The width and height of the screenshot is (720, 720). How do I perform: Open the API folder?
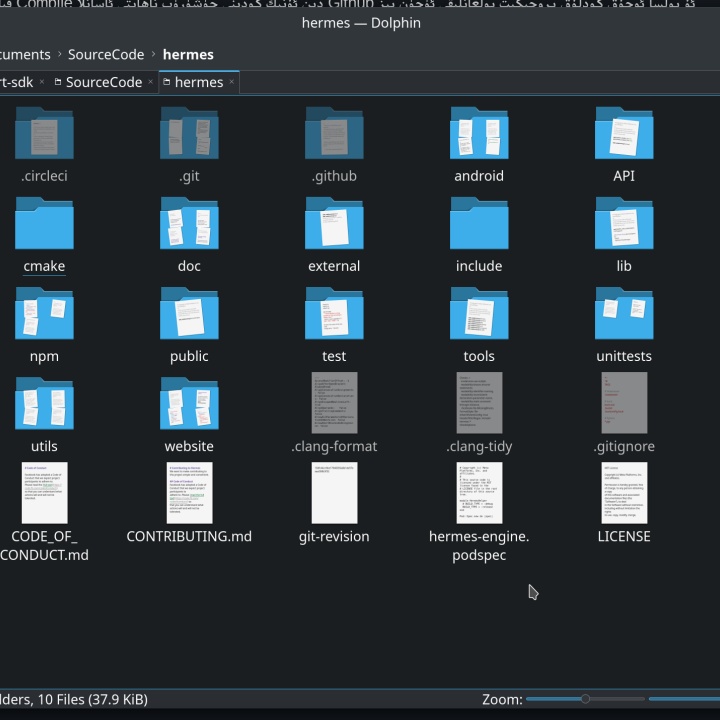[624, 133]
